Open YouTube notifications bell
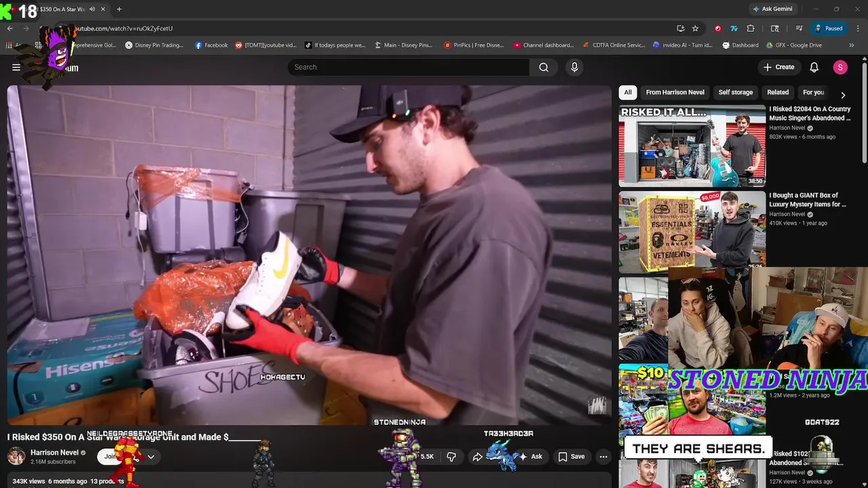The width and height of the screenshot is (868, 488). tap(814, 67)
